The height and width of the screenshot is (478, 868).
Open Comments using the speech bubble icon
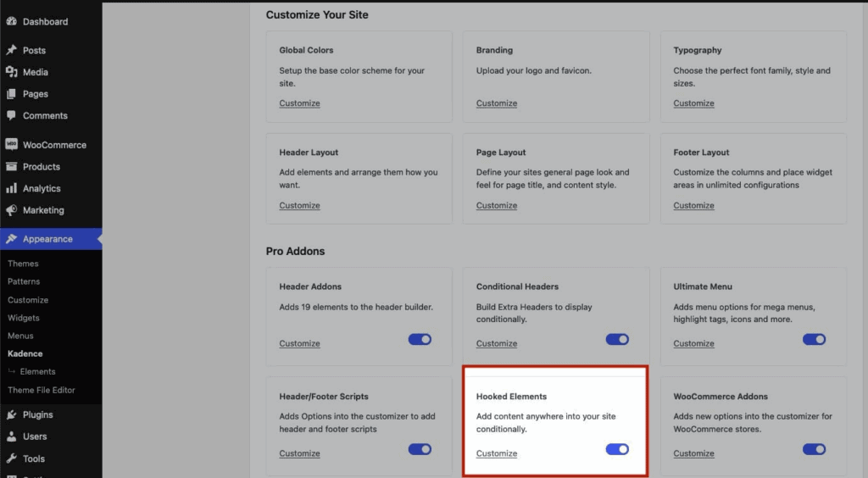pos(11,115)
